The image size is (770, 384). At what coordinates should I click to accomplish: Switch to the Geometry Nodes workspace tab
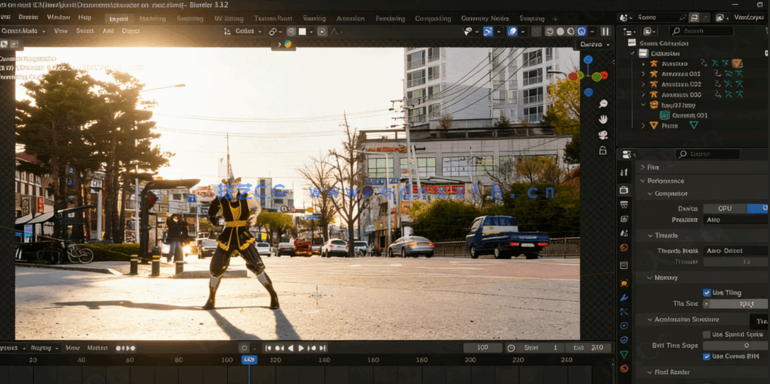click(485, 19)
